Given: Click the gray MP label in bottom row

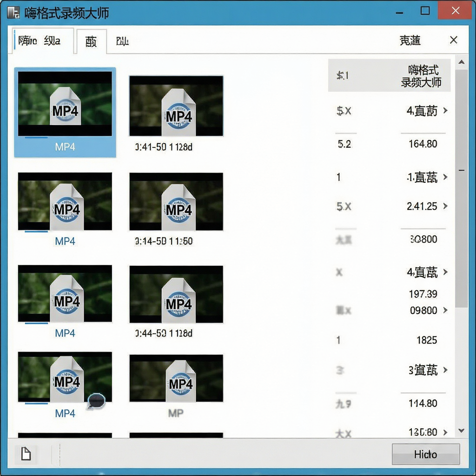Looking at the screenshot, I should click(176, 413).
